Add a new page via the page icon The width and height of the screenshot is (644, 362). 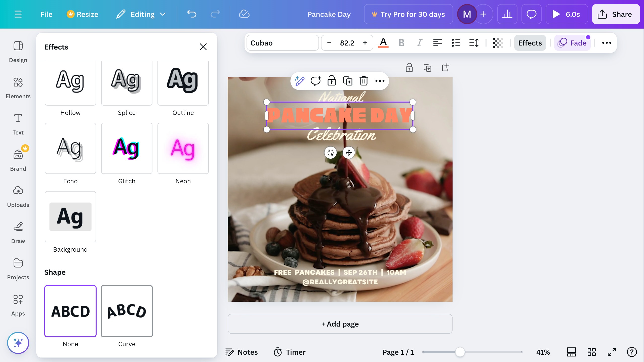(445, 68)
